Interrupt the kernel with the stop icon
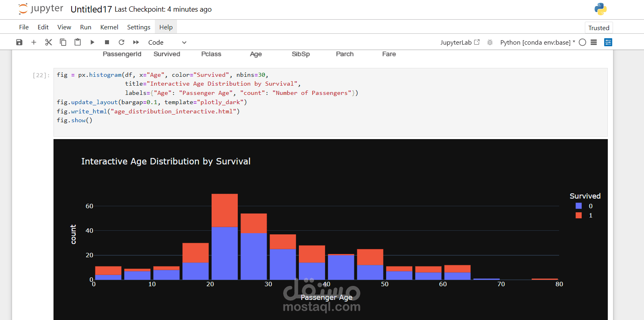644x320 pixels. (x=107, y=42)
